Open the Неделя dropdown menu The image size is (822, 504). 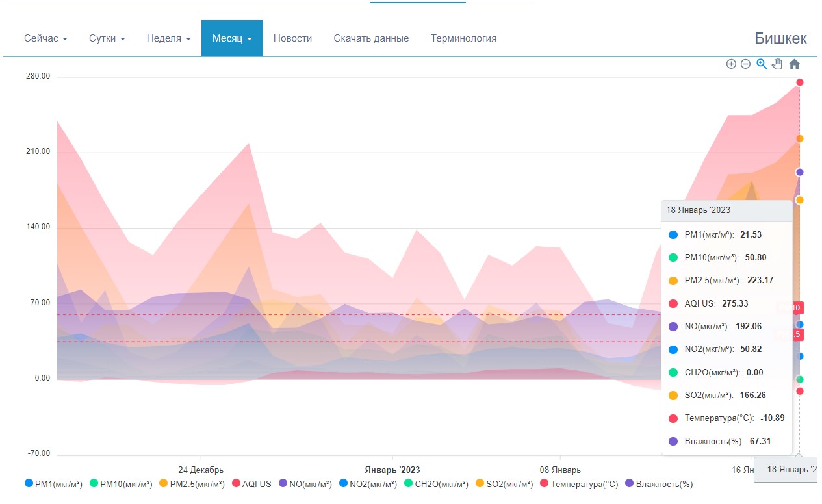(x=168, y=38)
